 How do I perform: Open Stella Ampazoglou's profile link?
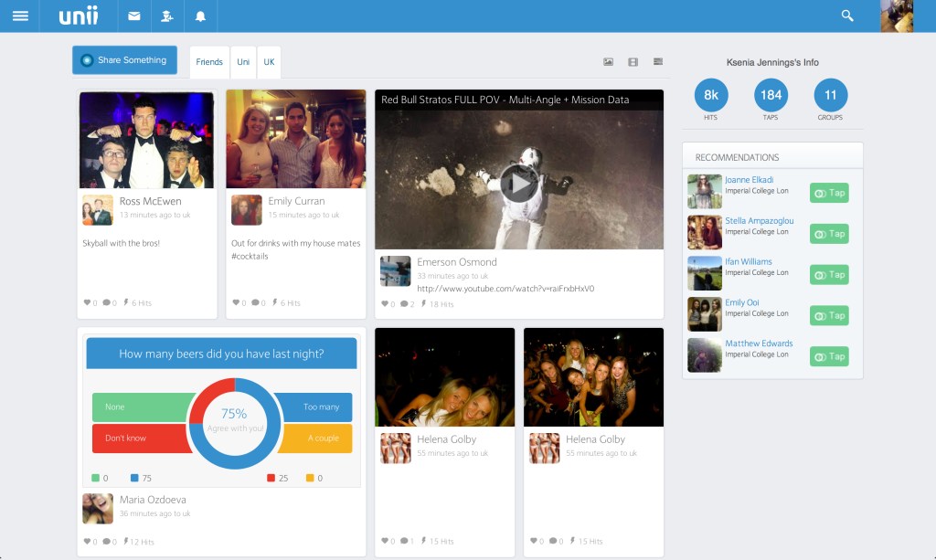pyautogui.click(x=760, y=221)
